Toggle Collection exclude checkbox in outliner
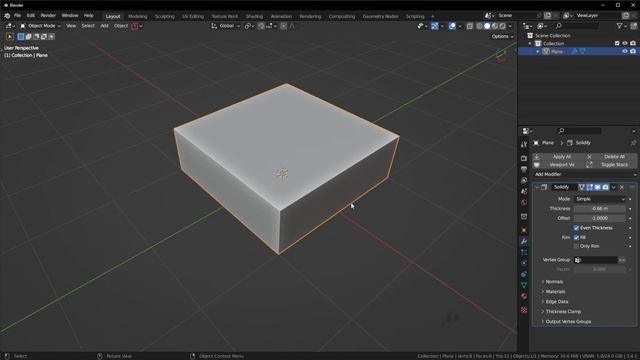 617,43
